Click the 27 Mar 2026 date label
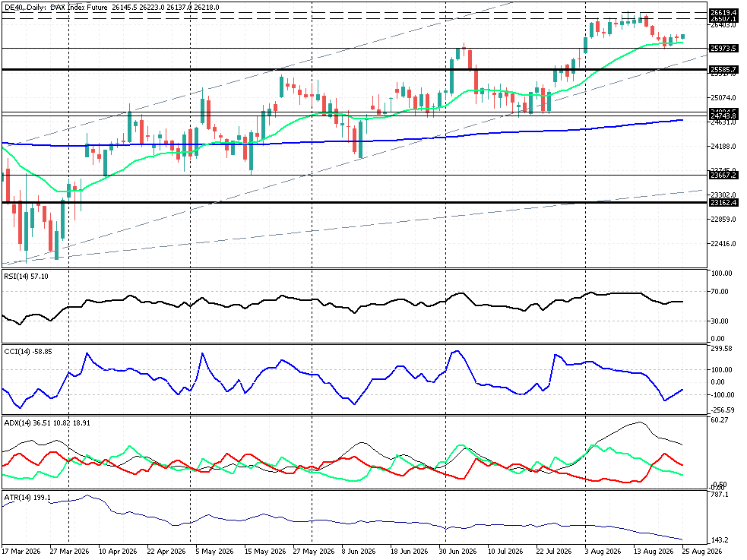 point(69,552)
